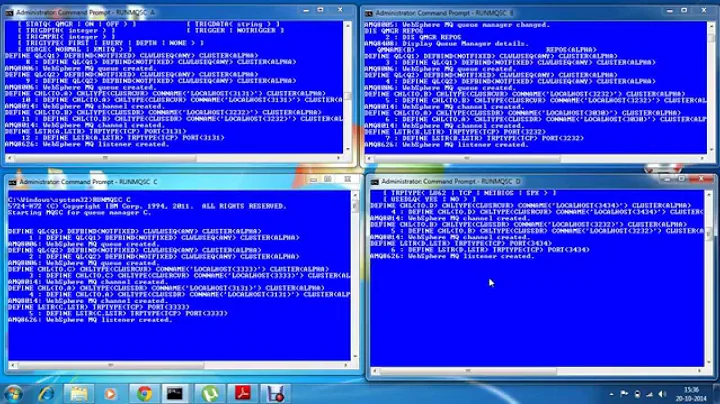Click scroll-left arrow in window B
The height and width of the screenshot is (404, 720).
(x=369, y=159)
